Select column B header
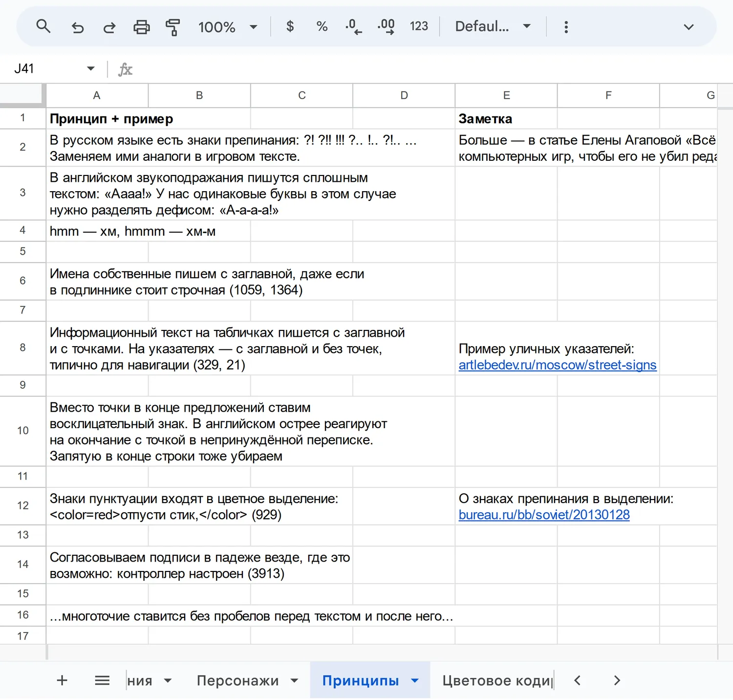The width and height of the screenshot is (733, 700). pyautogui.click(x=199, y=95)
